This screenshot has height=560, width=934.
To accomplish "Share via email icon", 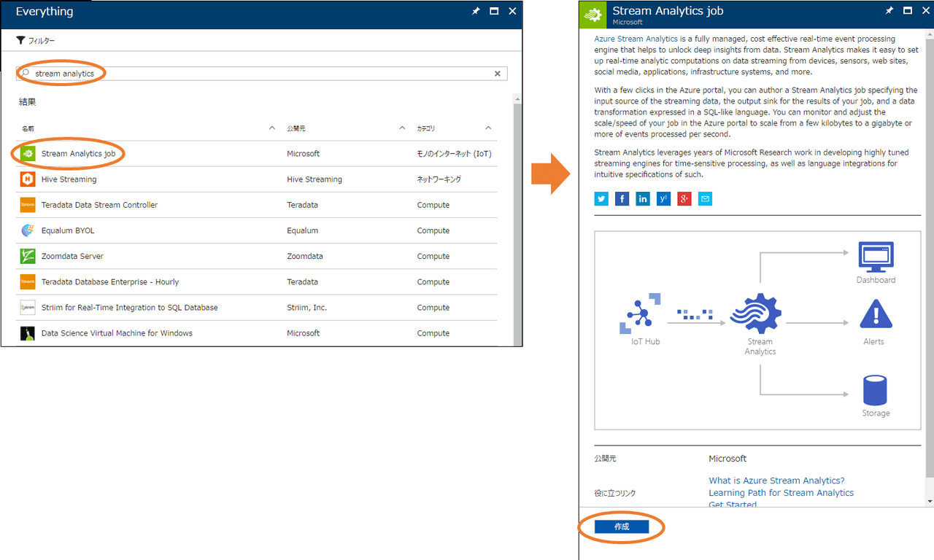I will point(705,198).
